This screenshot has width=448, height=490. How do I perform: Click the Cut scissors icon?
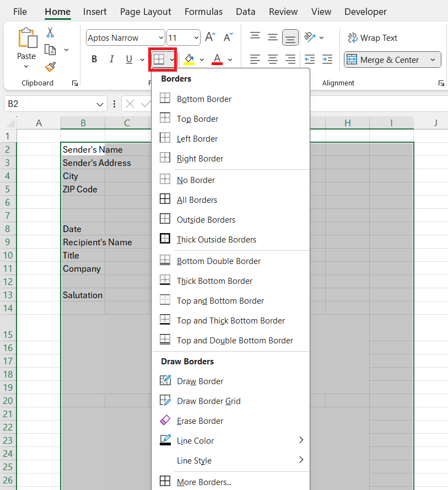[50, 33]
